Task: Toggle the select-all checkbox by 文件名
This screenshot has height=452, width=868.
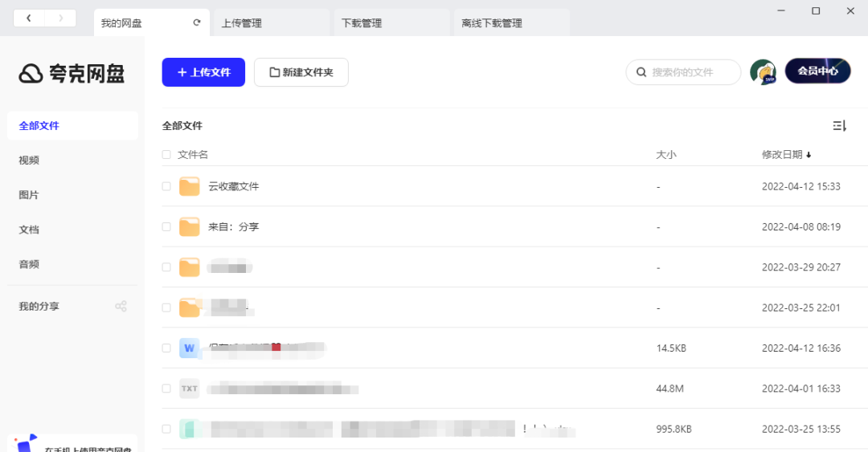Action: coord(166,154)
